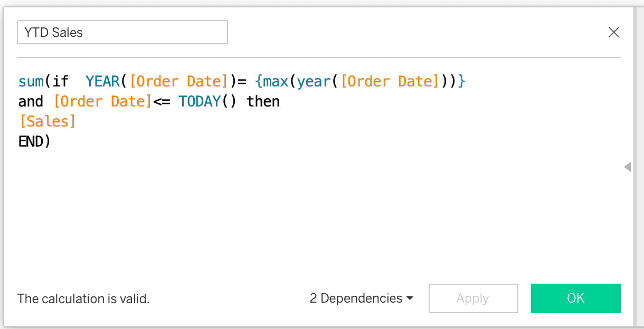Click the OK button to save

(x=575, y=298)
